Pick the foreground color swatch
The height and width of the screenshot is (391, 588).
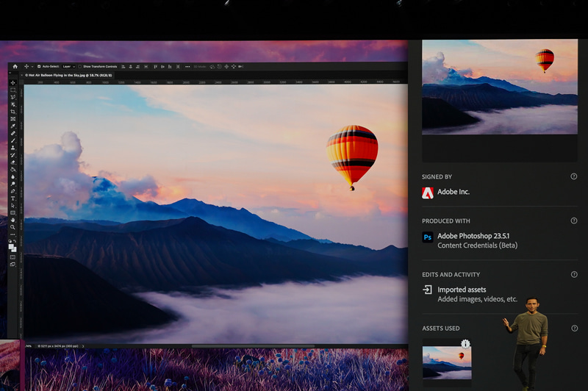pyautogui.click(x=11, y=247)
